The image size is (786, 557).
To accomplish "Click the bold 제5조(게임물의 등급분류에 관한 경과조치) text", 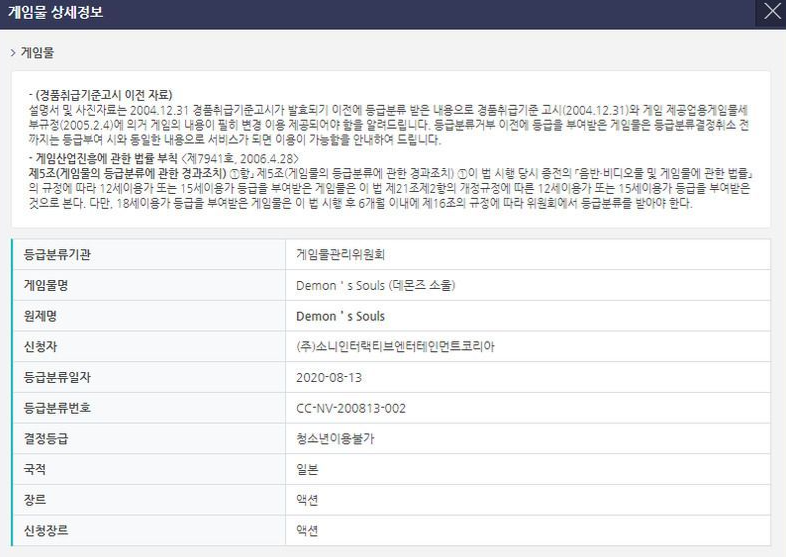I will pyautogui.click(x=127, y=173).
